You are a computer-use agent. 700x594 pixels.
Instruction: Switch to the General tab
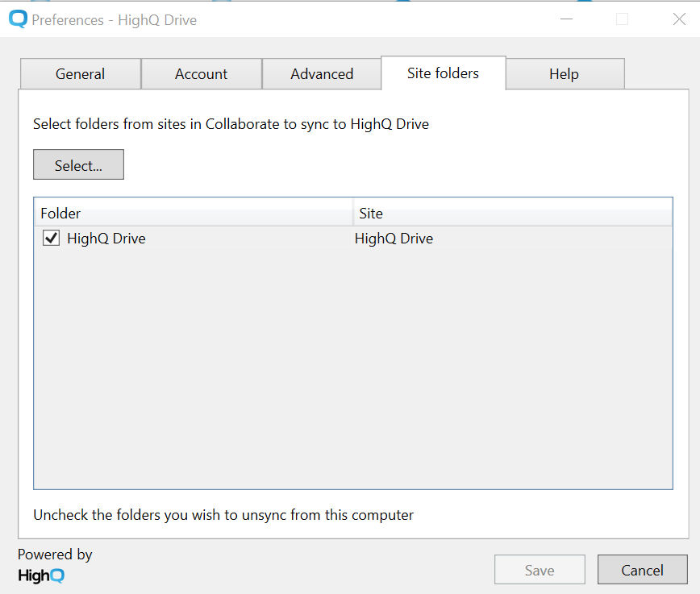[81, 73]
